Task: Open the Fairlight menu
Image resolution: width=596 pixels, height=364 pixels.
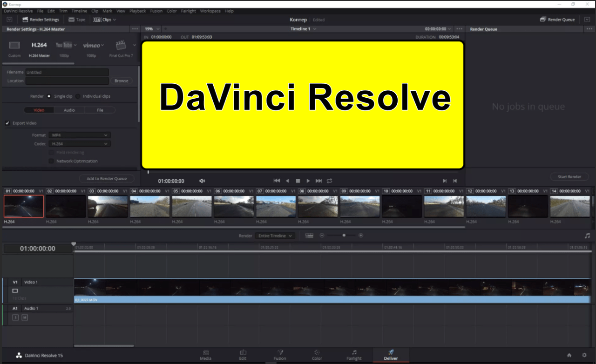Action: pyautogui.click(x=188, y=11)
